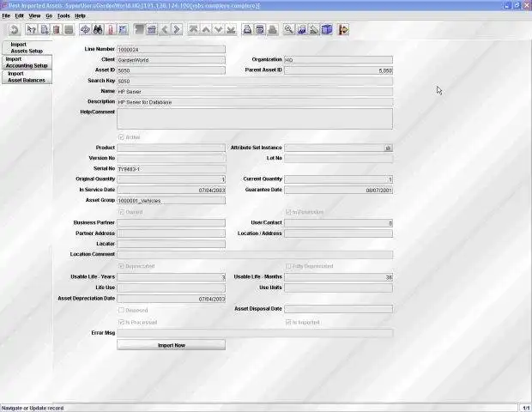The image size is (532, 412).
Task: Toggle grid view toolbar icon
Action: [x=123, y=30]
